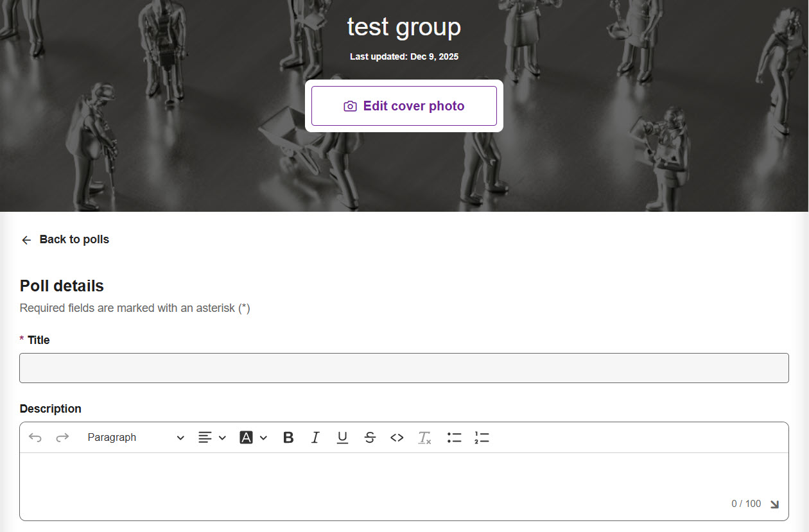Open the Paragraph style dropdown
Viewport: 809px width, 532px height.
click(x=135, y=438)
